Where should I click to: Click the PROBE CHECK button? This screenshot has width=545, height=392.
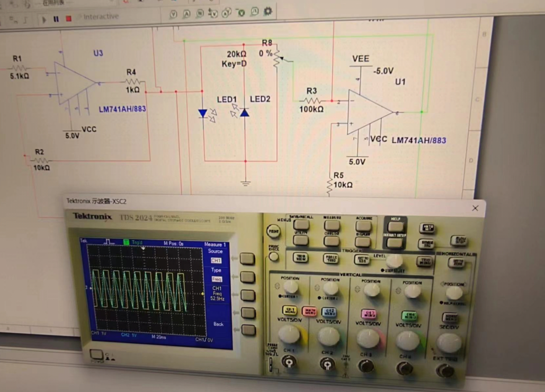point(274,257)
